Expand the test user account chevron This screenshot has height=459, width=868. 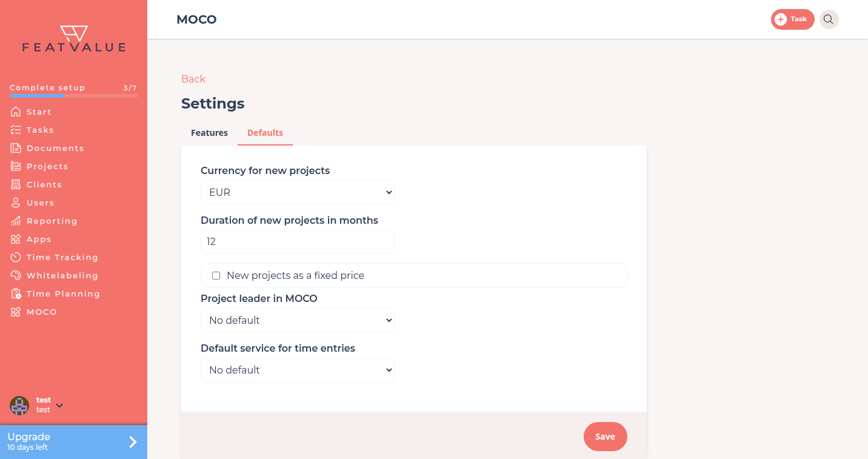(x=59, y=406)
